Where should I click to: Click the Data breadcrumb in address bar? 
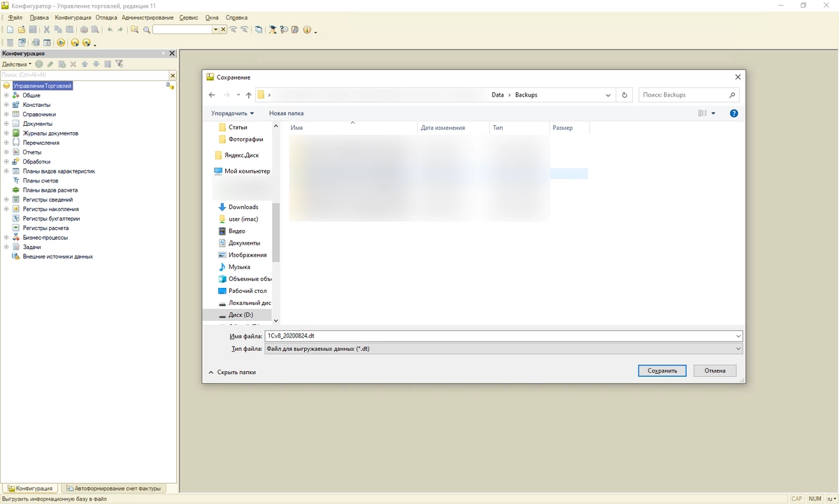point(497,95)
